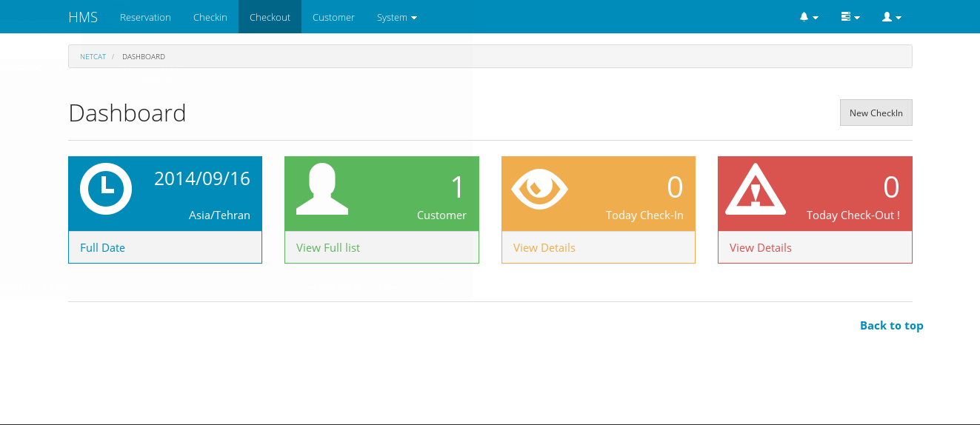This screenshot has height=425, width=980.
Task: Select the Checkout tab in navbar
Action: pyautogui.click(x=270, y=17)
